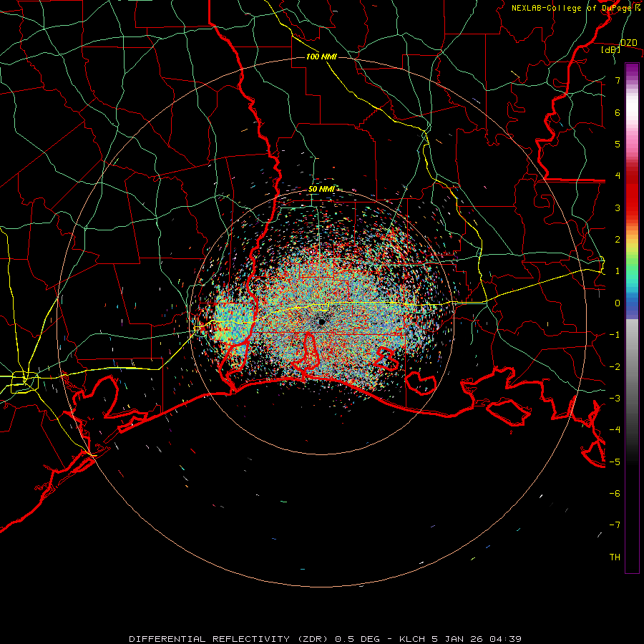
Task: Click the 100 NMI range ring label
Action: pyautogui.click(x=321, y=57)
